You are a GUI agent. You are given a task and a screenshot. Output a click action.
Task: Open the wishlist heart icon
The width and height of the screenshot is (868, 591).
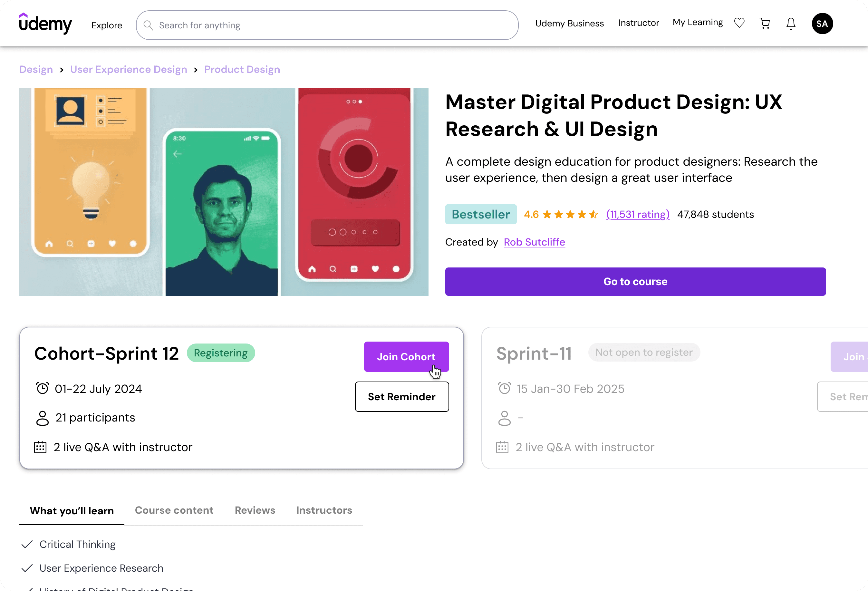click(739, 23)
